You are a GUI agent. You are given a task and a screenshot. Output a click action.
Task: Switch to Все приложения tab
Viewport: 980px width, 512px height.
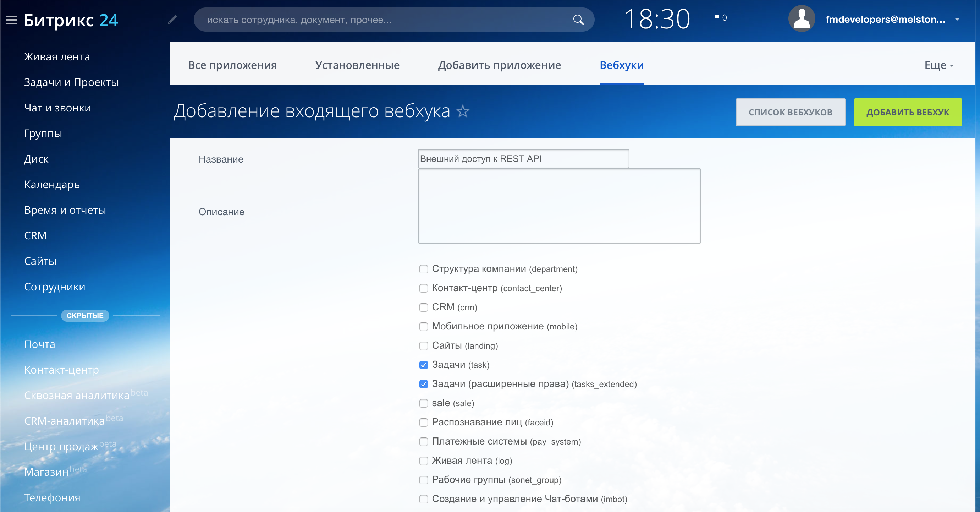pos(232,65)
